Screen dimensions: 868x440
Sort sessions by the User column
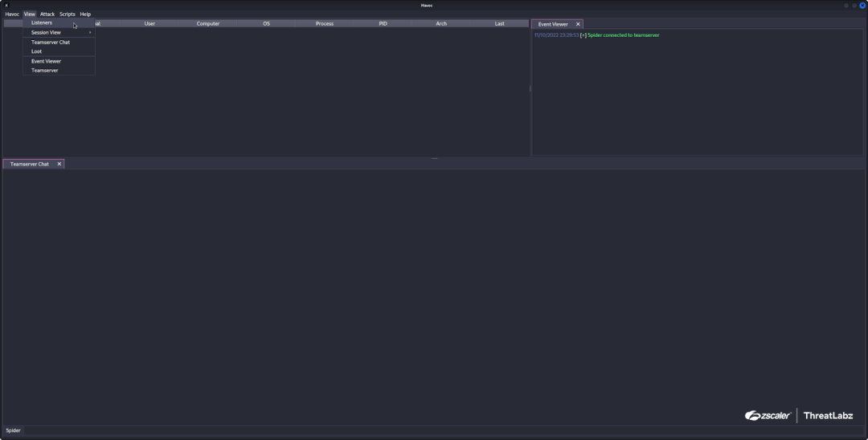click(x=149, y=24)
